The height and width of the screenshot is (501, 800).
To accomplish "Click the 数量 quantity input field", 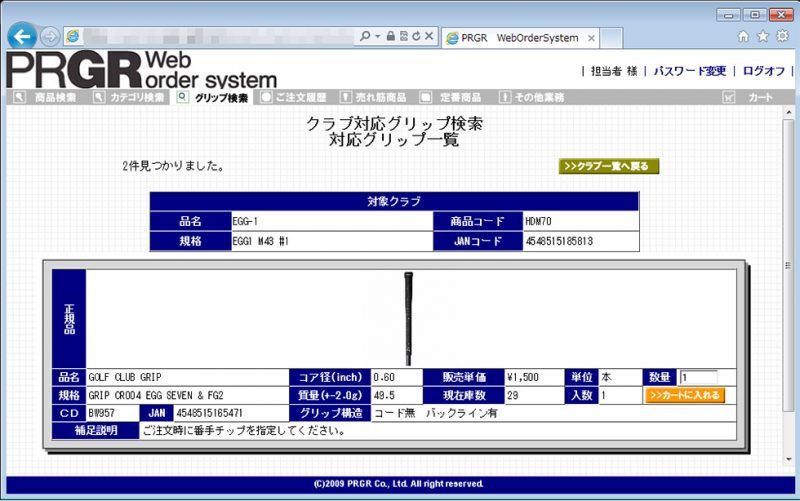I will coord(698,378).
